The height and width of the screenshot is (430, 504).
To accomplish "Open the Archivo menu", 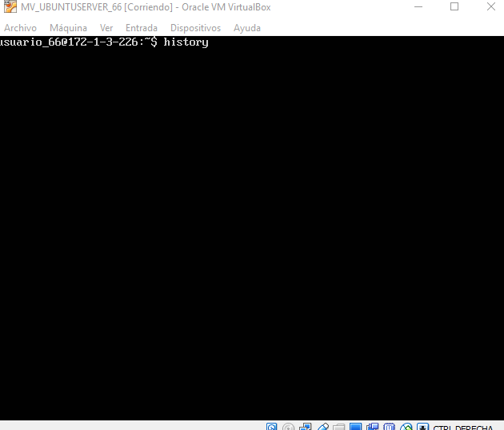I will tap(20, 28).
